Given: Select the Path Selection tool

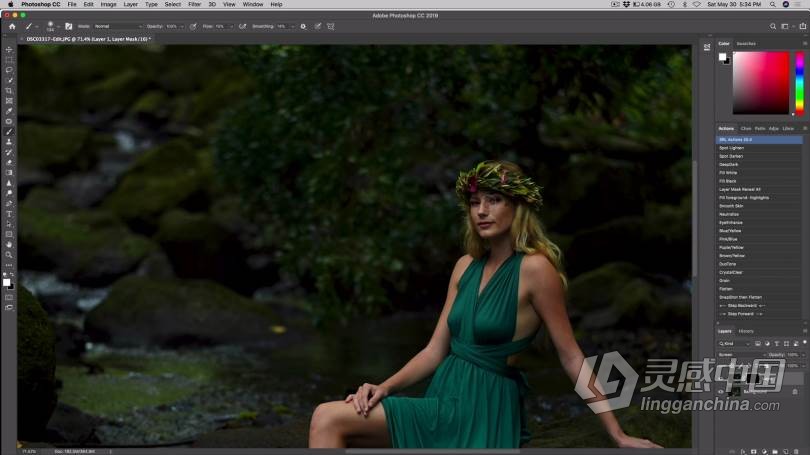Looking at the screenshot, I should pos(9,224).
